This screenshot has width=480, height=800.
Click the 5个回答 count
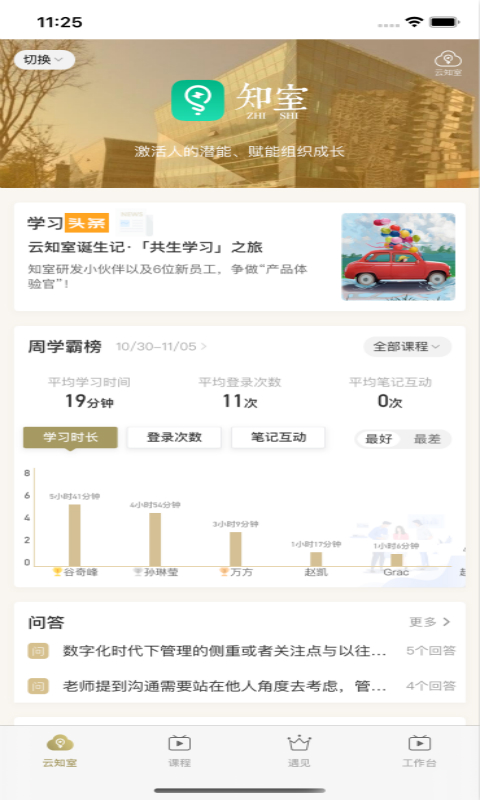[x=431, y=651]
